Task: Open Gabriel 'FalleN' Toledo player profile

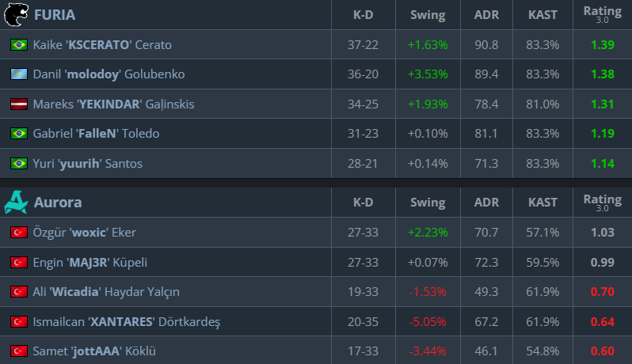Action: point(96,134)
